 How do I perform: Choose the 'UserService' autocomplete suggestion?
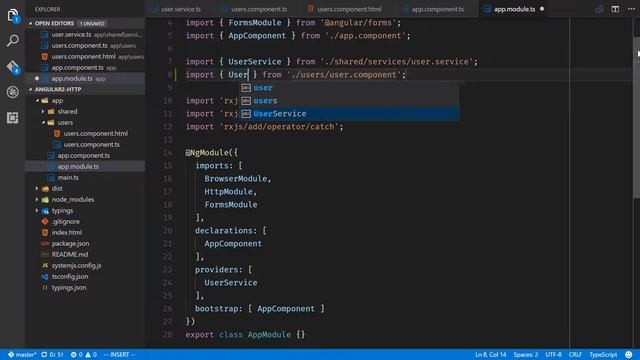[349, 114]
